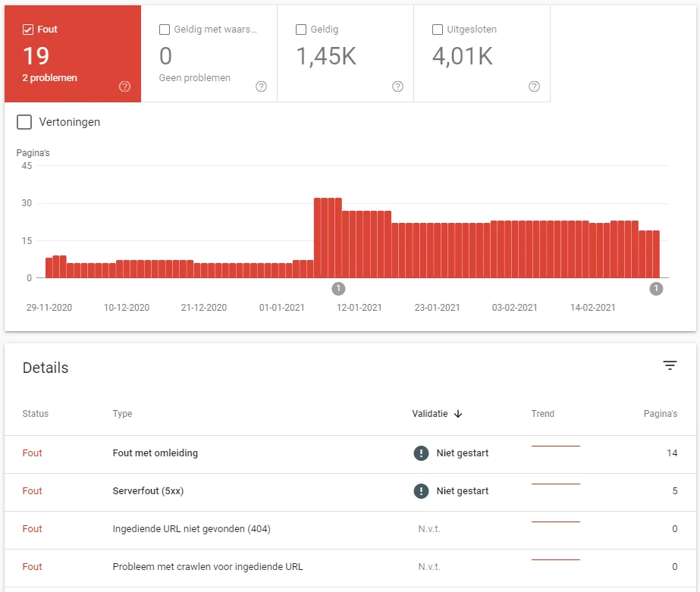700x592 pixels.
Task: Open the filter icon in Details
Action: 670,365
